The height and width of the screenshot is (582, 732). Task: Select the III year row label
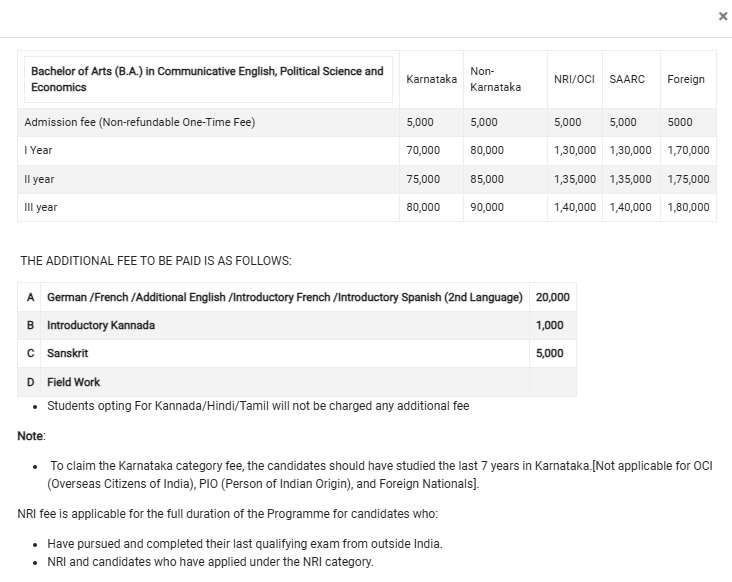(40, 207)
